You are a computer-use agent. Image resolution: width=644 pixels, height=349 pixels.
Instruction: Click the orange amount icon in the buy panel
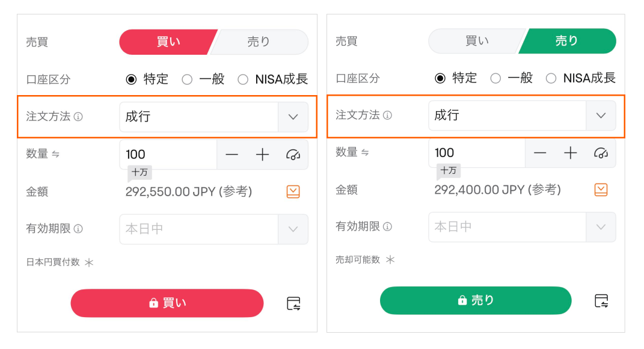coord(293,192)
